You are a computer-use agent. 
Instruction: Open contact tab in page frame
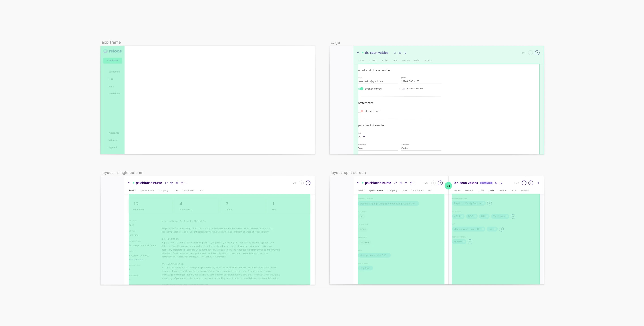[372, 61]
